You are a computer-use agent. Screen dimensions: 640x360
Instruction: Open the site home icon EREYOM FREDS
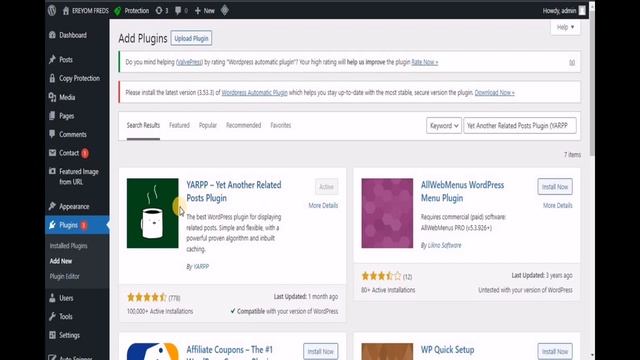click(x=66, y=11)
